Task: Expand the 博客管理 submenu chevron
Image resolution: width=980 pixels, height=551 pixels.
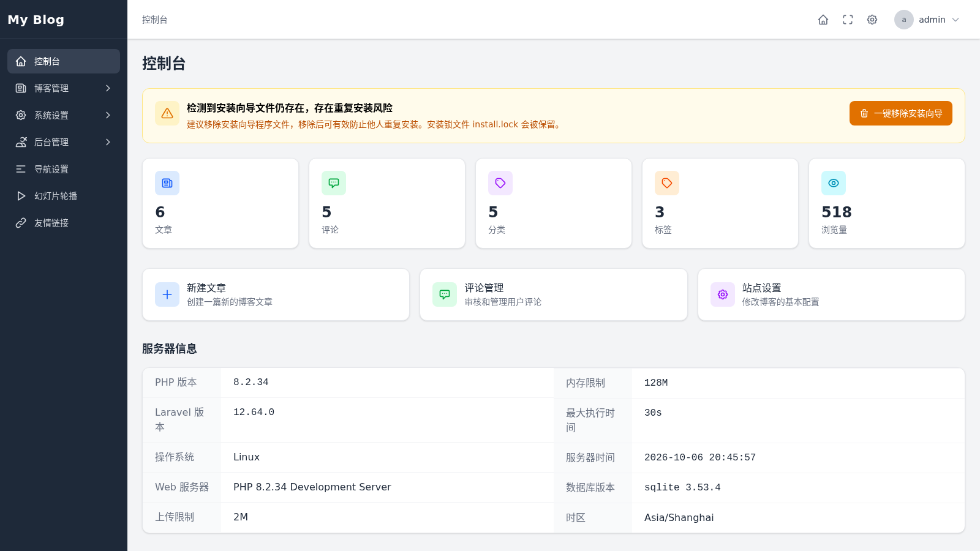Action: coord(108,88)
